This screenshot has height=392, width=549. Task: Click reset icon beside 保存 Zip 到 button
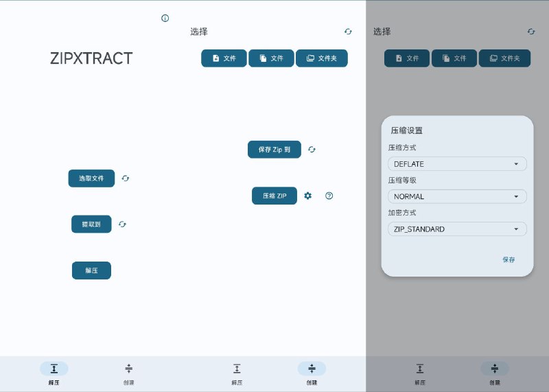pyautogui.click(x=312, y=150)
